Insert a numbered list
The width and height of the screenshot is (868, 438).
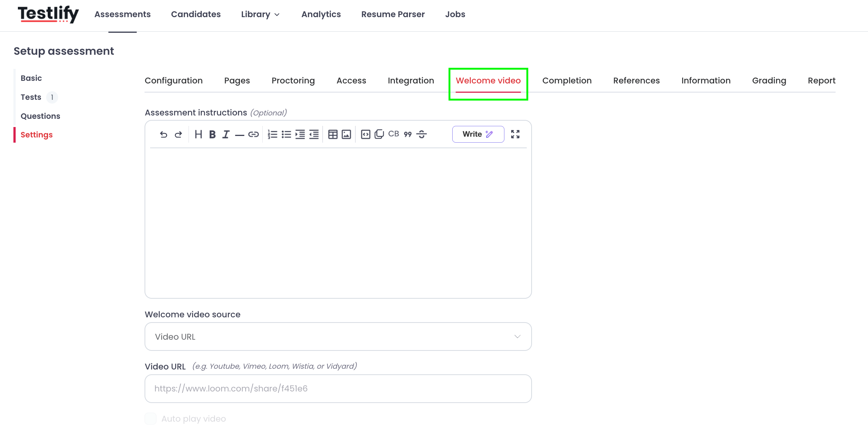point(272,134)
